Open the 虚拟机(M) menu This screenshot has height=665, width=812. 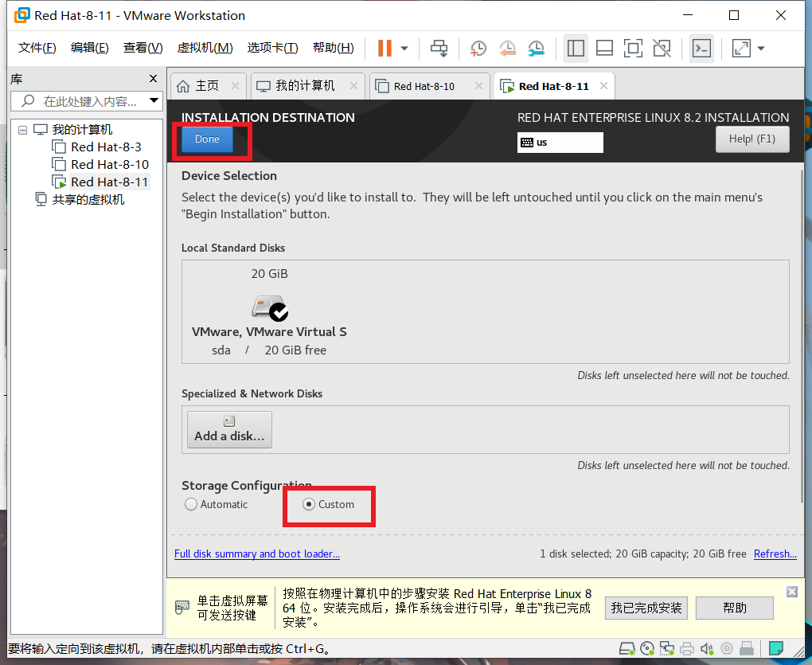[x=205, y=48]
